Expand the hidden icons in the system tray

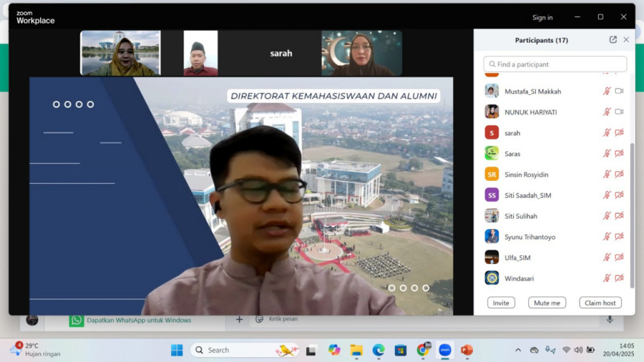[518, 349]
